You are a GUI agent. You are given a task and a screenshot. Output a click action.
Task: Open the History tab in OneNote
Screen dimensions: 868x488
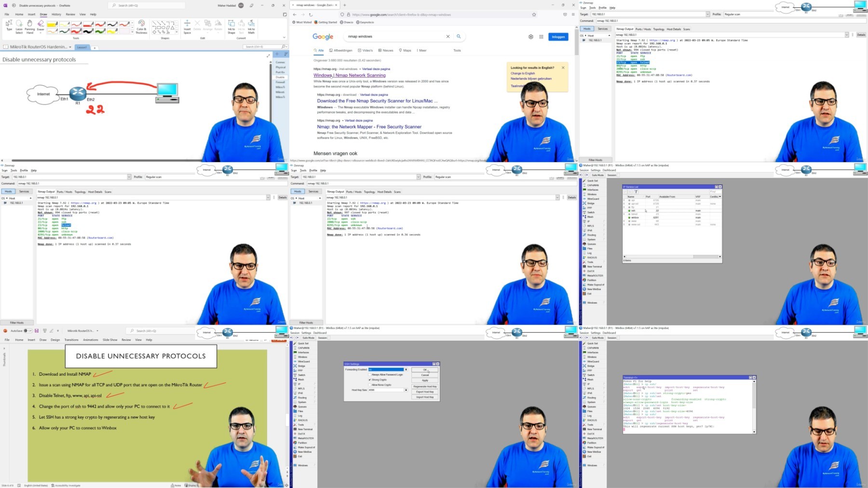(56, 14)
